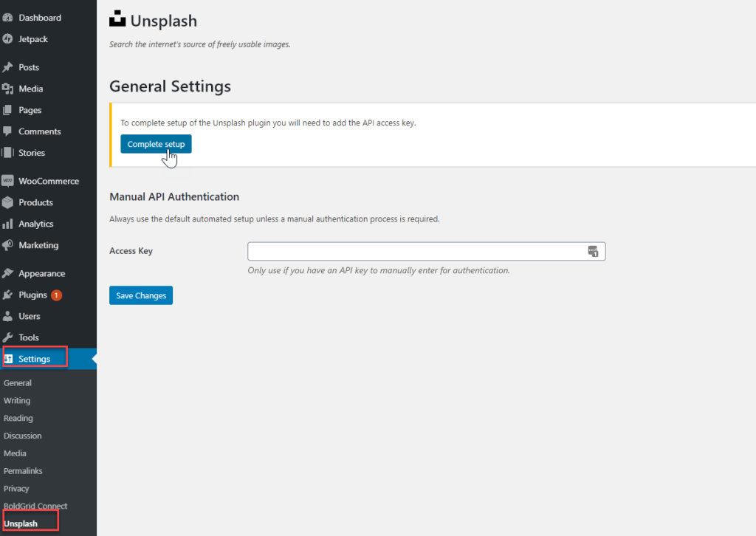Click the Posts pushpin icon

tap(7, 67)
